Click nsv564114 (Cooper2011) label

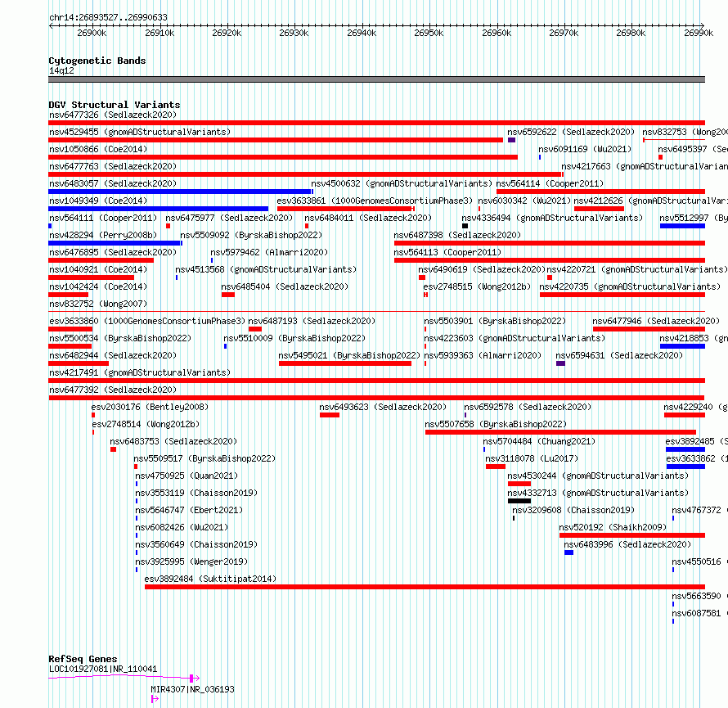tap(550, 183)
